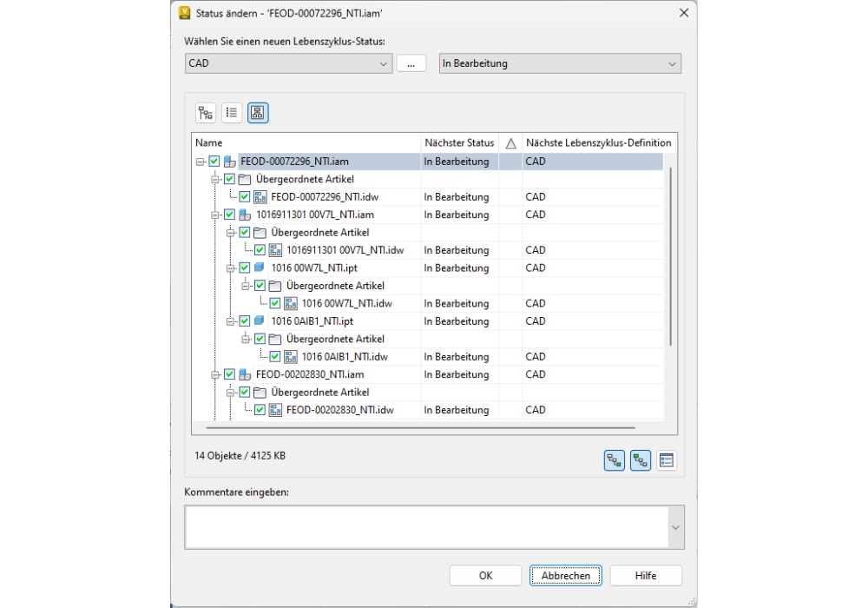Click the first include-dependents icon below the list

614,460
